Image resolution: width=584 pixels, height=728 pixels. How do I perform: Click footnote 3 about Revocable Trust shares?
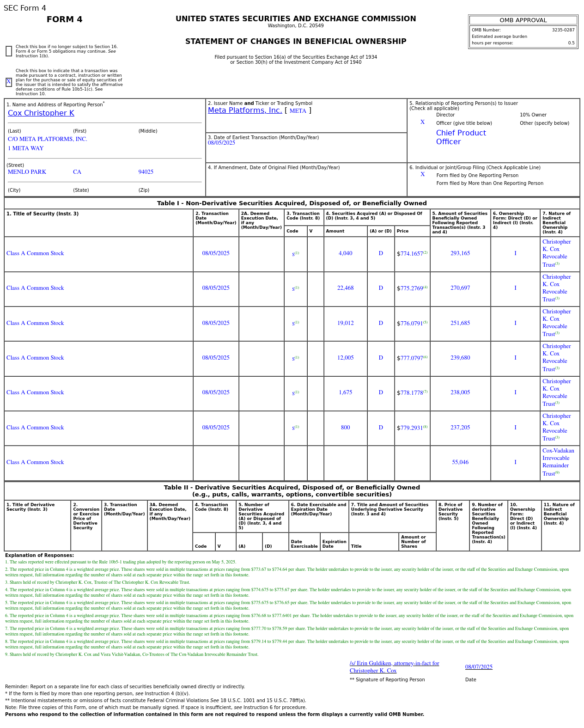97,582
